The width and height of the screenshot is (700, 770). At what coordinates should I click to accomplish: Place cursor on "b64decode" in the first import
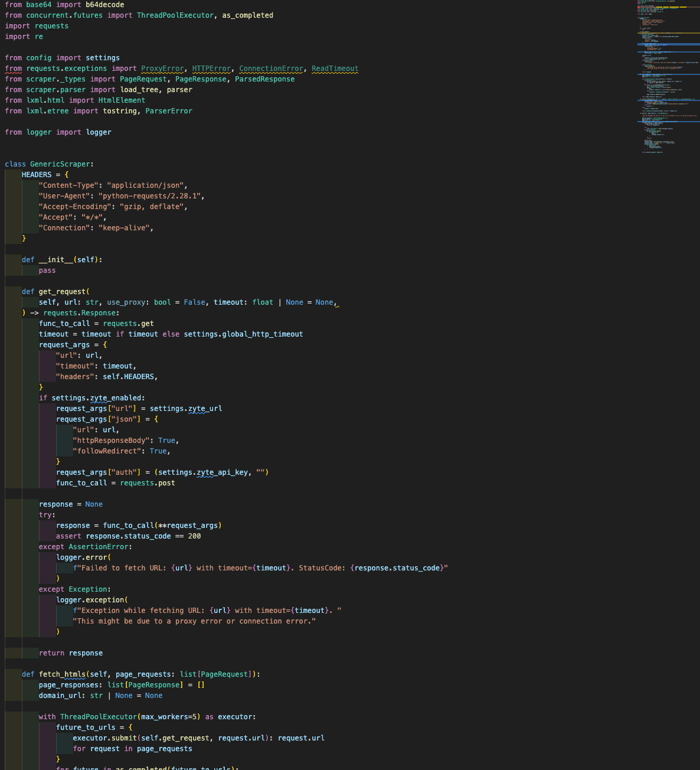[105, 5]
